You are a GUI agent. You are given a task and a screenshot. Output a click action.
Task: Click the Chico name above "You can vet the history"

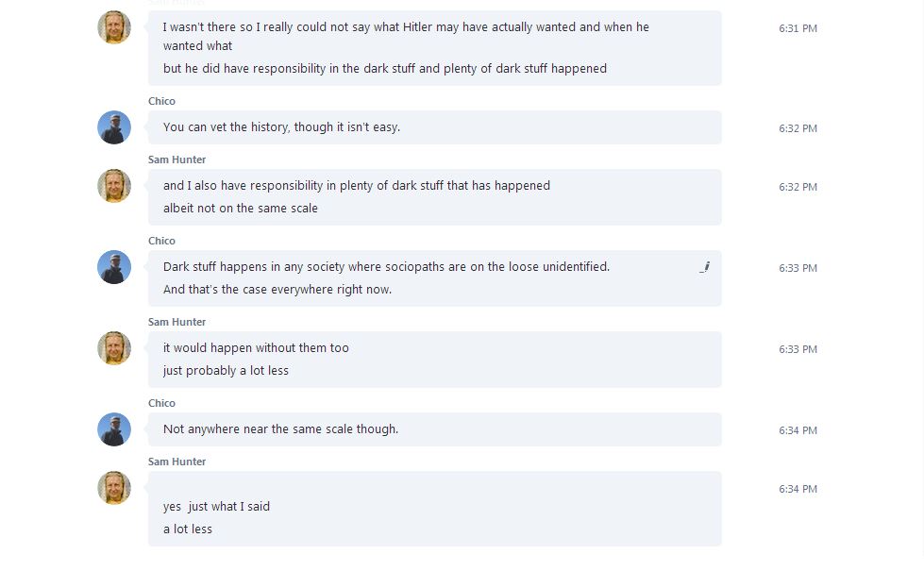click(x=161, y=101)
